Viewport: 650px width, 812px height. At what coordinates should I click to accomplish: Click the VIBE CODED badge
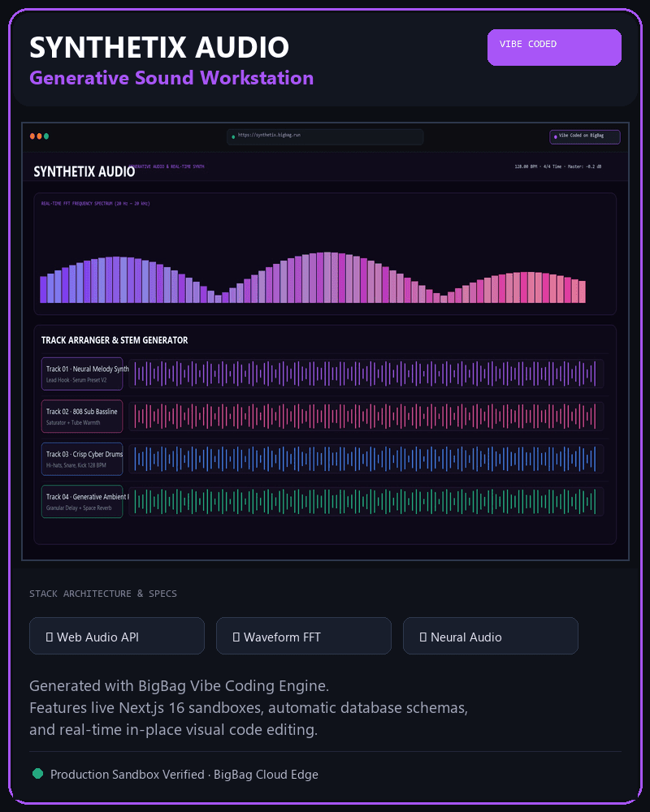(554, 47)
